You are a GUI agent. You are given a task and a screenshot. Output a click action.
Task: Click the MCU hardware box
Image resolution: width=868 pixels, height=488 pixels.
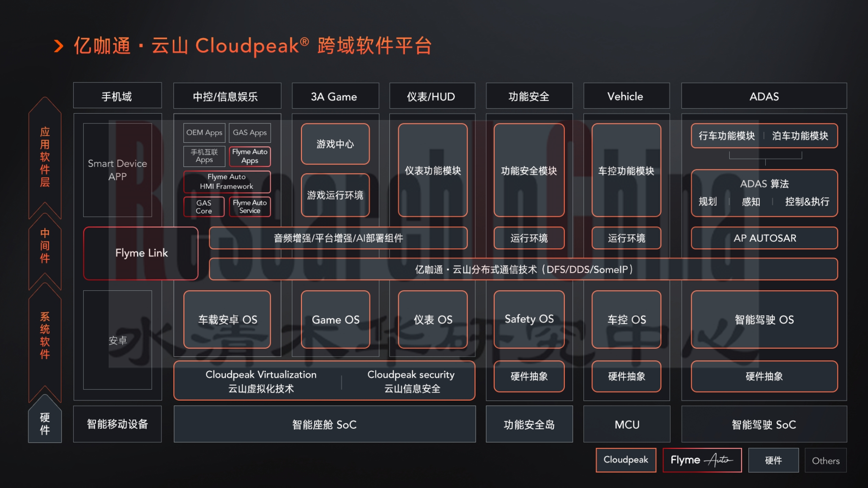pyautogui.click(x=627, y=424)
